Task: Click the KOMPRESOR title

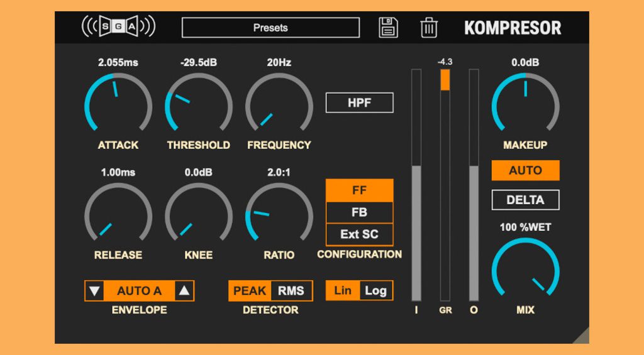Action: click(x=513, y=28)
